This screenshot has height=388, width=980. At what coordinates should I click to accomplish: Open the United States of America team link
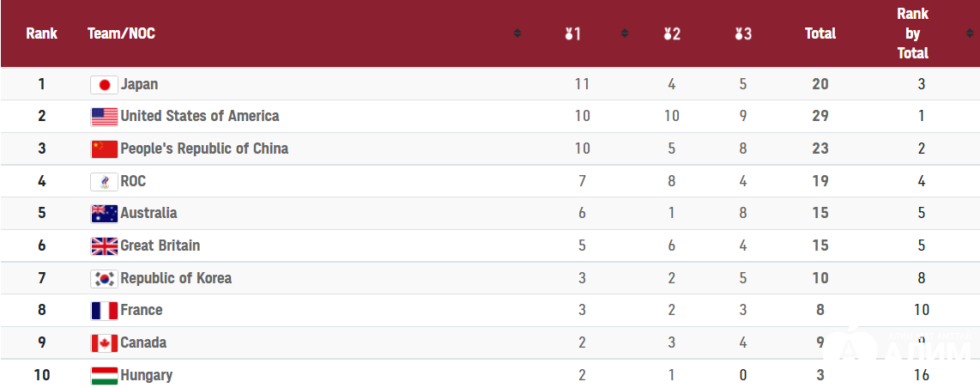(x=199, y=116)
